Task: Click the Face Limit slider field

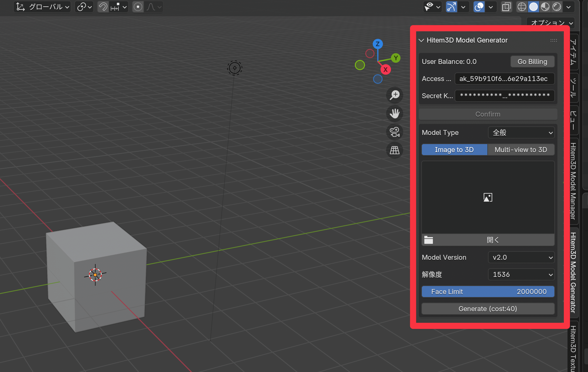Action: click(488, 292)
